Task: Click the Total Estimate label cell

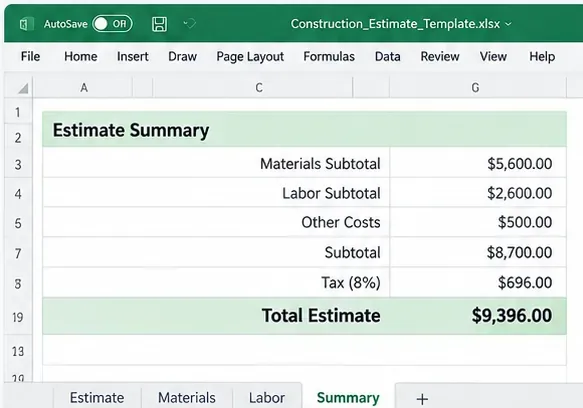Action: (216, 316)
